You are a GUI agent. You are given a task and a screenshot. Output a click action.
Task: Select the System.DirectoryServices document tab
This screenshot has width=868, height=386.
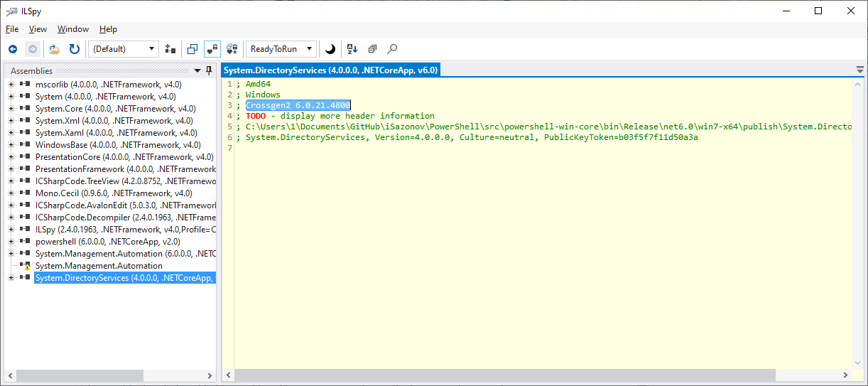[330, 70]
